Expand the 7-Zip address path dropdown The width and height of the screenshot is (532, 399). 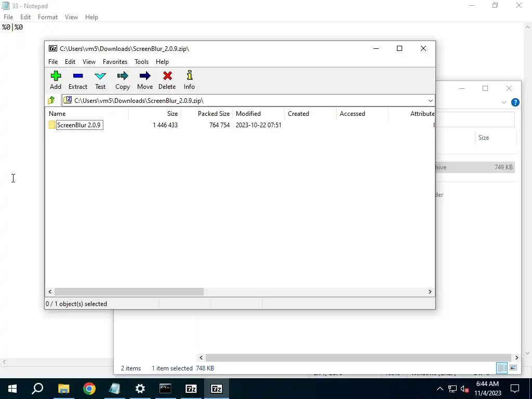(x=430, y=100)
